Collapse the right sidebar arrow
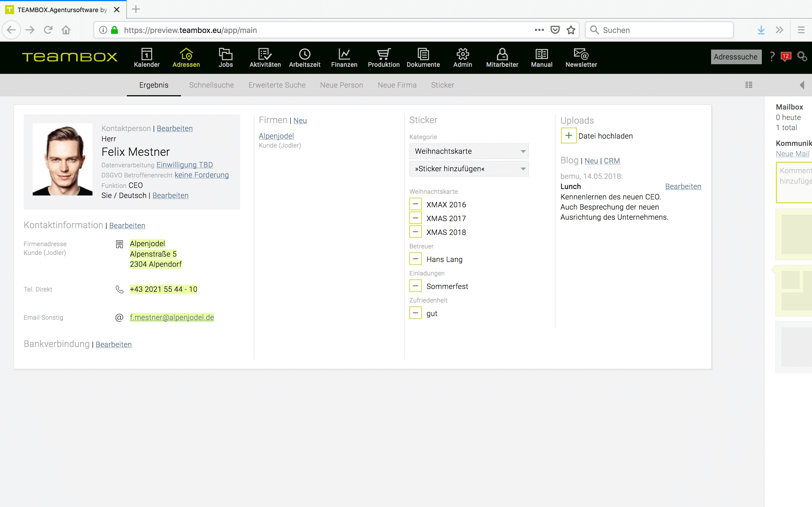The width and height of the screenshot is (812, 507). click(802, 85)
